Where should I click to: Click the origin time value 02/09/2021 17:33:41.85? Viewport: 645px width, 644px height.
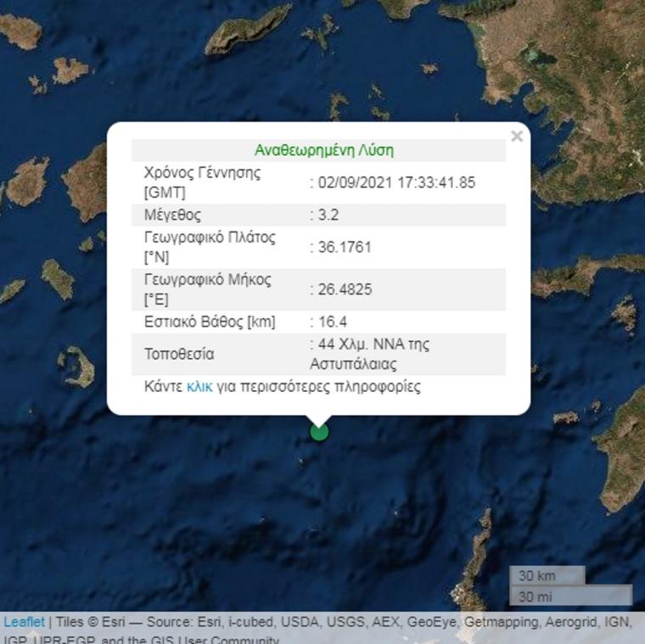pyautogui.click(x=396, y=182)
